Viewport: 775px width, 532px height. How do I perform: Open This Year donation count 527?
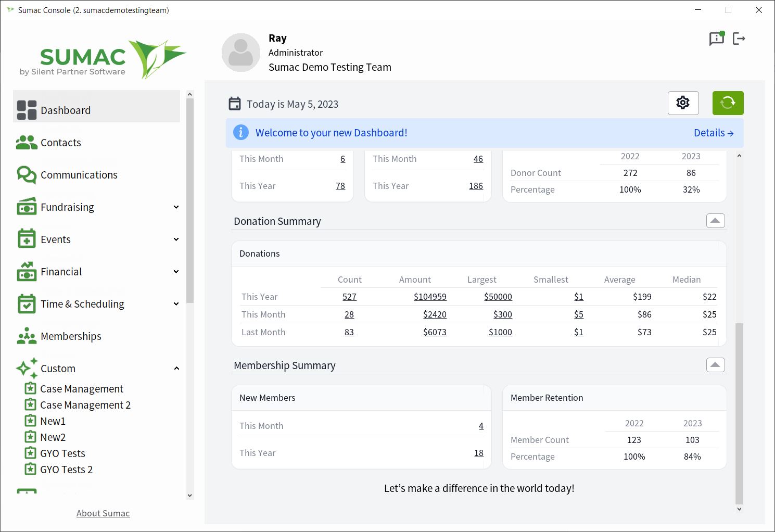click(349, 297)
